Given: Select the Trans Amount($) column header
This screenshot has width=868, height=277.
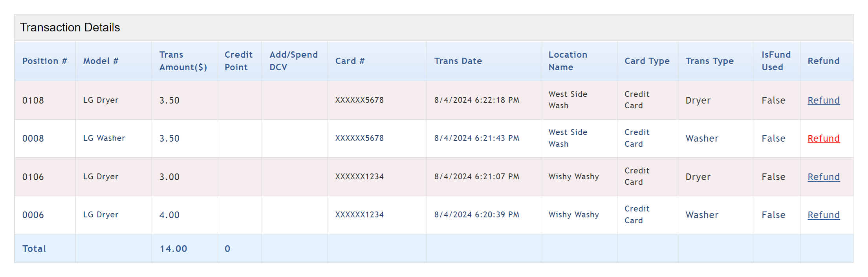Looking at the screenshot, I should click(183, 61).
